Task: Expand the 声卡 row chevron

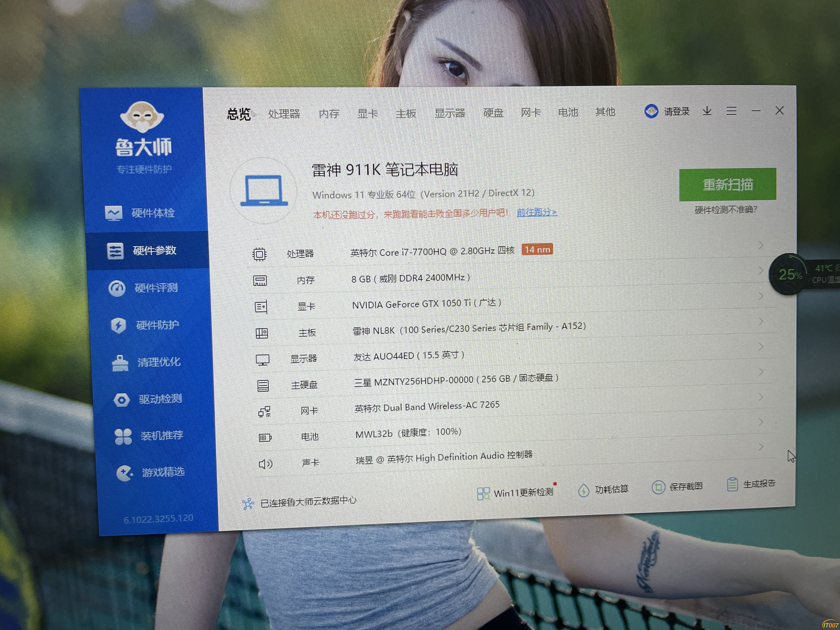Action: 761,447
